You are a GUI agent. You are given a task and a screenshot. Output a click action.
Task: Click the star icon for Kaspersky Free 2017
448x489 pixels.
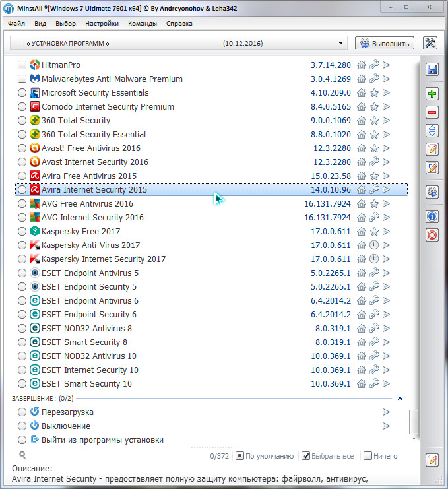374,231
